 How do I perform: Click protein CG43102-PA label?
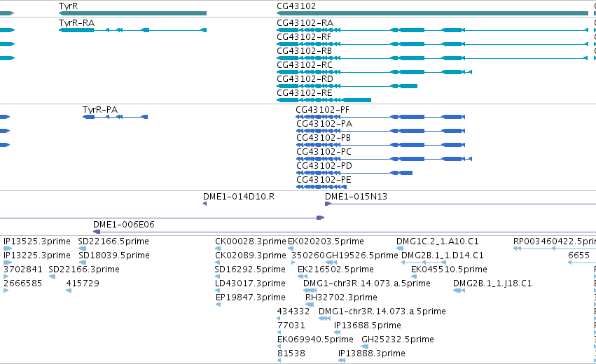324,124
